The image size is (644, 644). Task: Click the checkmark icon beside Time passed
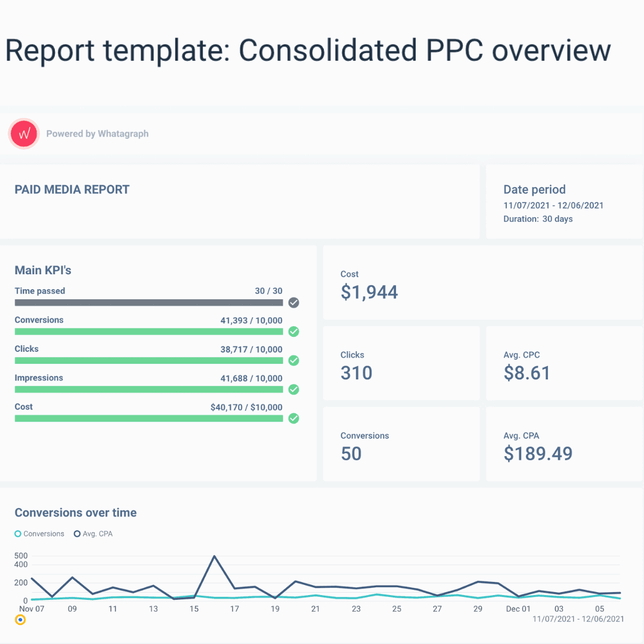pyautogui.click(x=293, y=303)
